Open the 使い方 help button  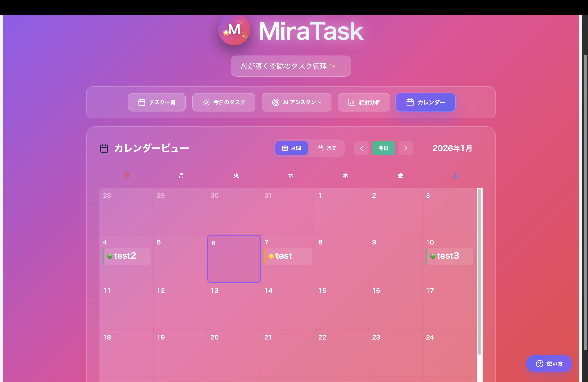pyautogui.click(x=549, y=363)
